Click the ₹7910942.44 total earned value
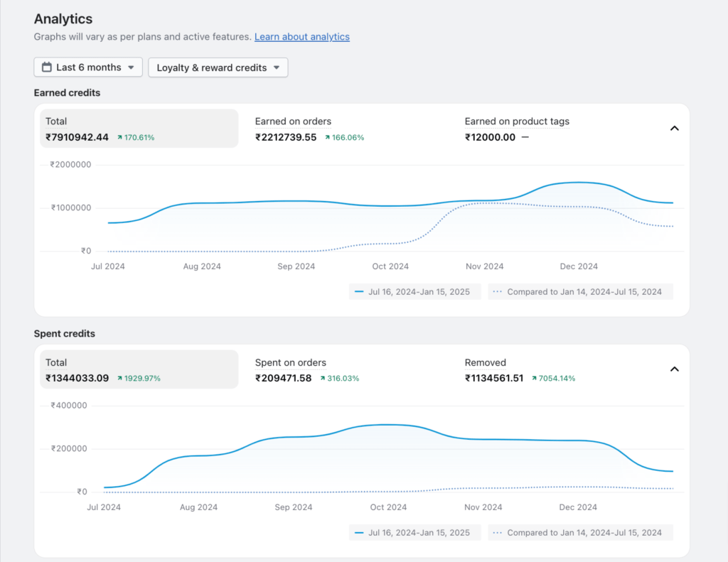Viewport: 728px width, 562px height. pyautogui.click(x=77, y=137)
